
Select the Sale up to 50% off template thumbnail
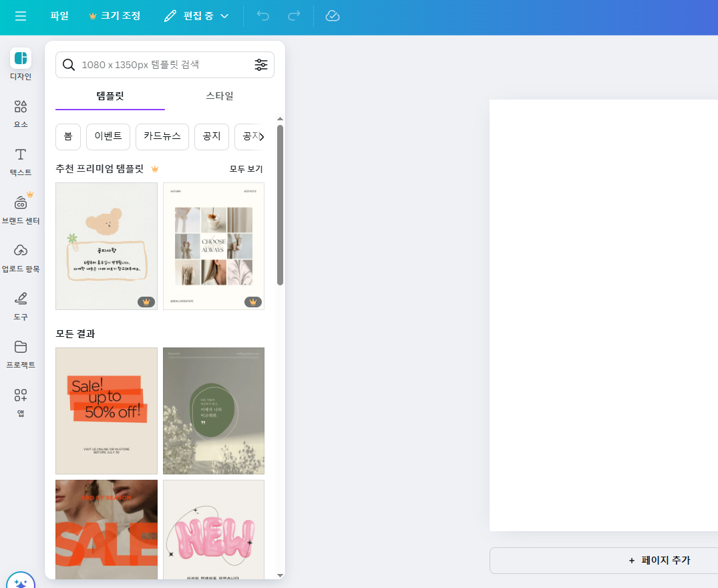106,410
